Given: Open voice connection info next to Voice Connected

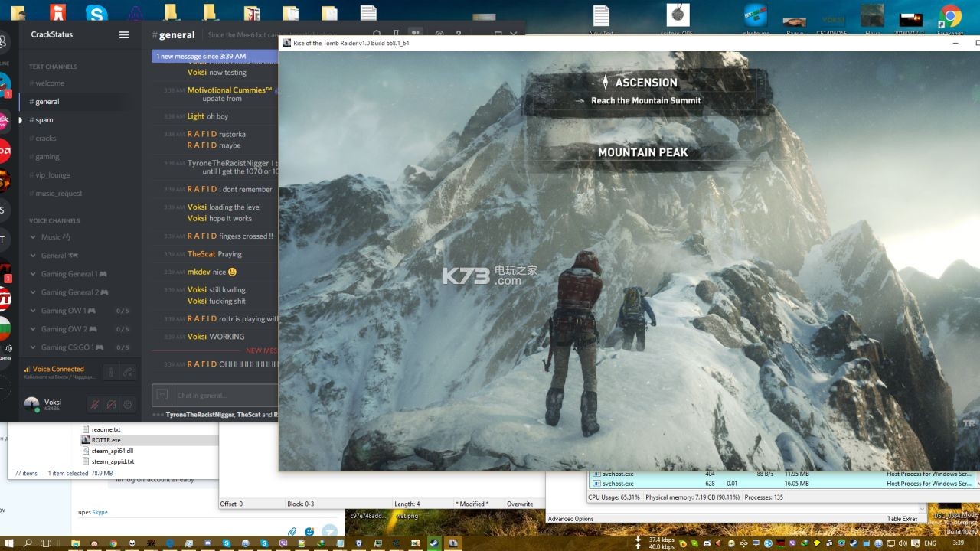Looking at the screenshot, I should [110, 372].
